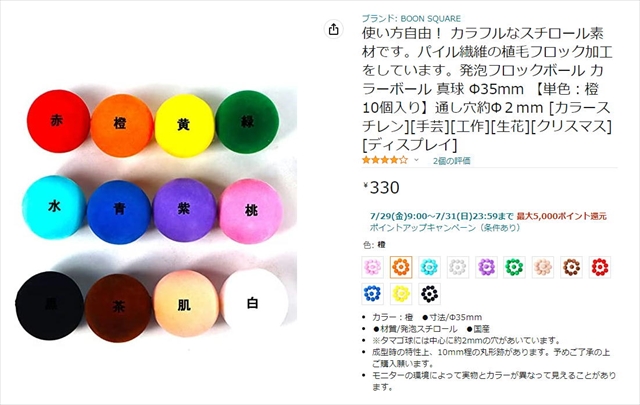Pick the green color swatch
This screenshot has height=405, width=640.
click(514, 267)
